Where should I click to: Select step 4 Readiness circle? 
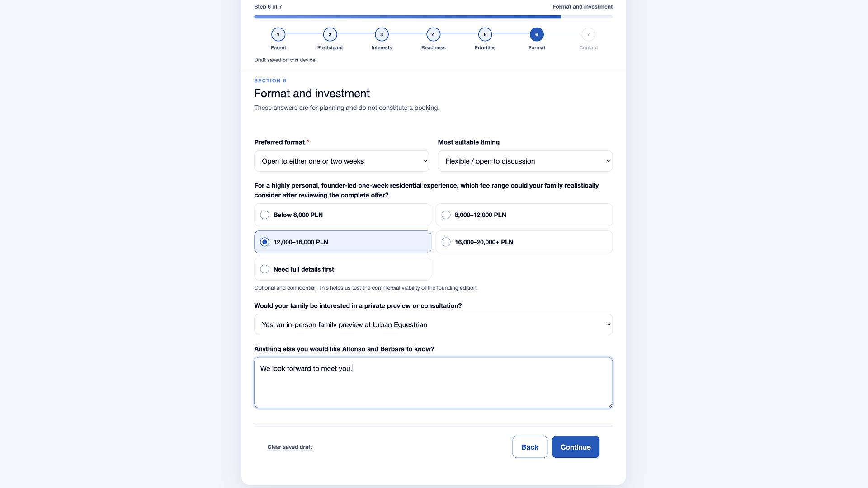433,34
